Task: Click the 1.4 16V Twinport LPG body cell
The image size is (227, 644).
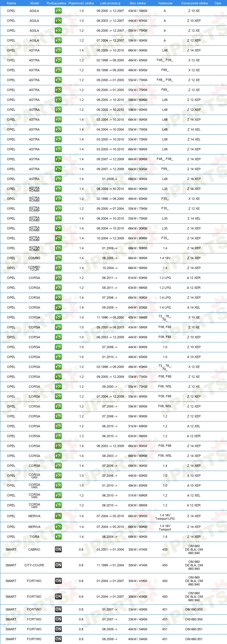Action: coord(165,517)
